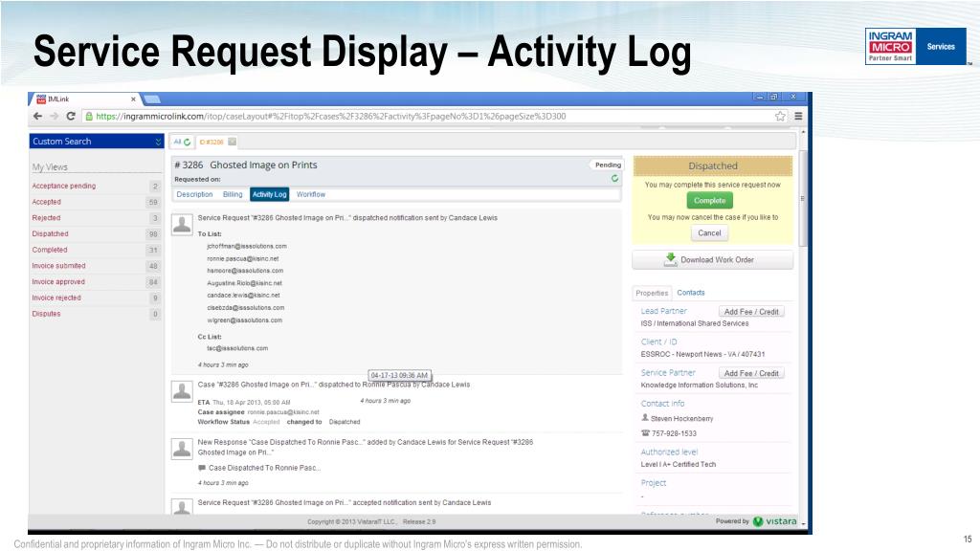980x551 pixels.
Task: Click the Vistara logo in the footer
Action: click(x=775, y=521)
